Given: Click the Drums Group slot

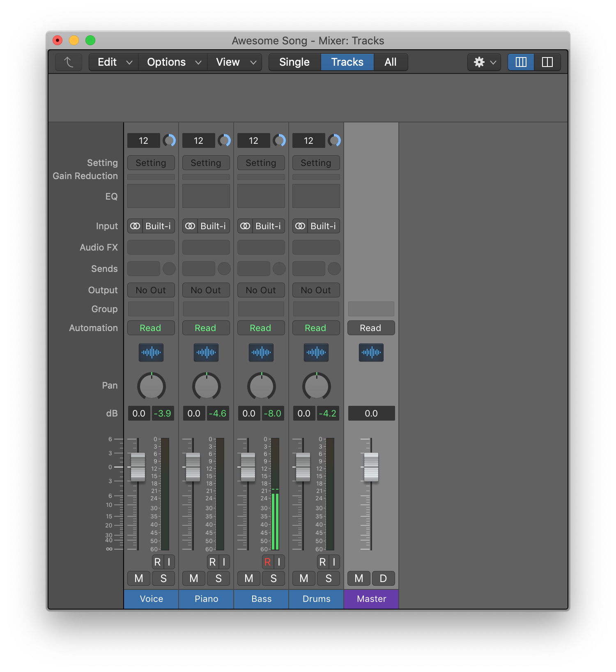Looking at the screenshot, I should coord(316,309).
